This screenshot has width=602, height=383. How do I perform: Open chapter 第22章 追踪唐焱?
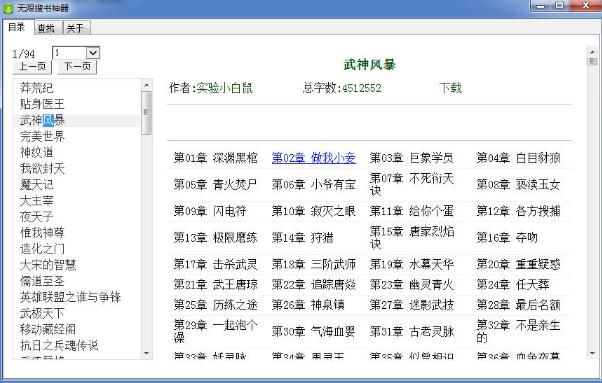(x=314, y=284)
